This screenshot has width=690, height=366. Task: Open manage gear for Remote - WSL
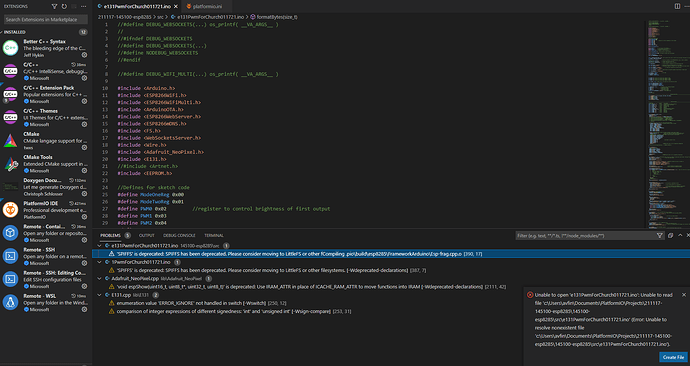[84, 309]
